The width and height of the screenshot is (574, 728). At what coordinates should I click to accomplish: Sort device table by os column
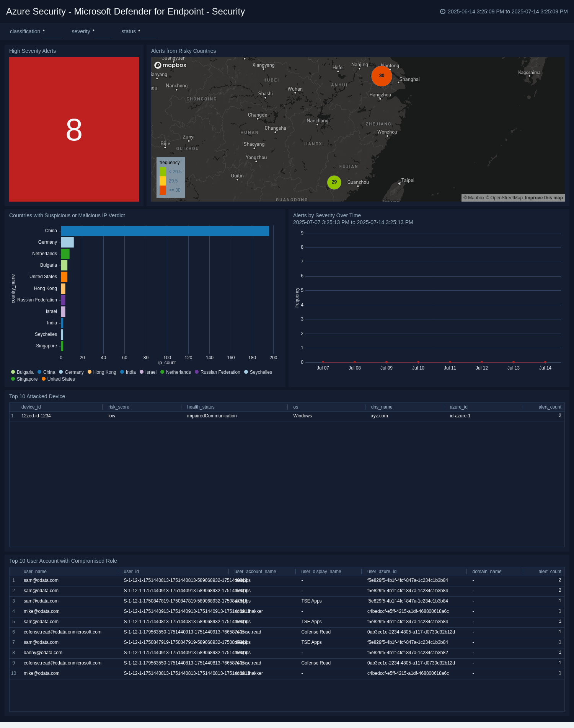pos(296,407)
